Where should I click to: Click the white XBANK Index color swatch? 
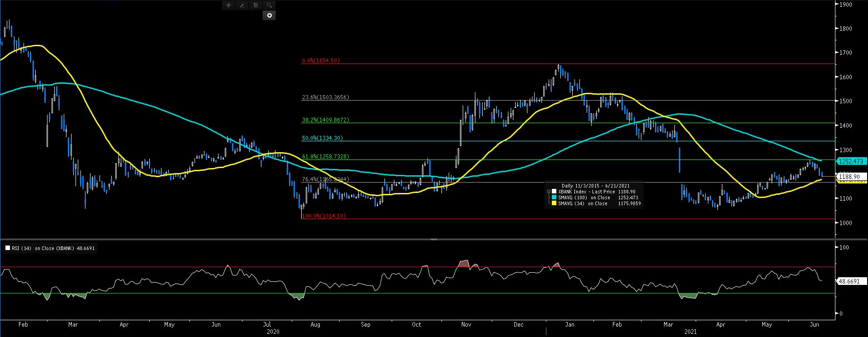click(554, 192)
